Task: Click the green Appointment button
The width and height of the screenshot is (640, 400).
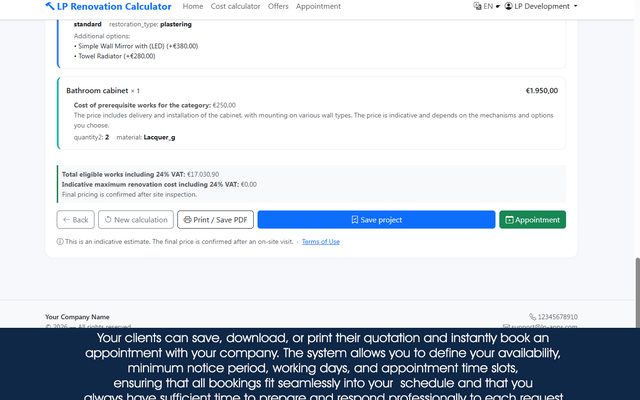Action: pyautogui.click(x=533, y=220)
